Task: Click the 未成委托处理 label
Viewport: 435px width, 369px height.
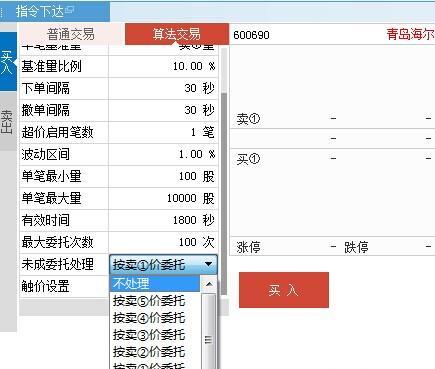Action: pyautogui.click(x=57, y=264)
